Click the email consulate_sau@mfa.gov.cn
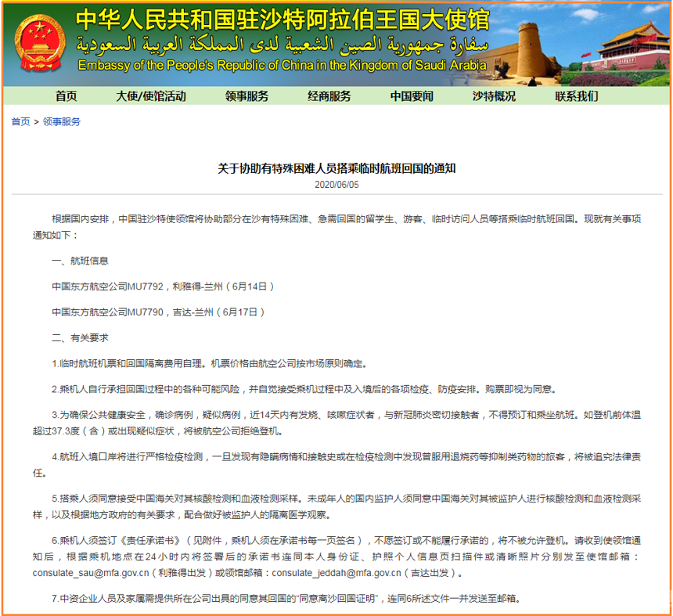This screenshot has width=673, height=616. [x=91, y=573]
